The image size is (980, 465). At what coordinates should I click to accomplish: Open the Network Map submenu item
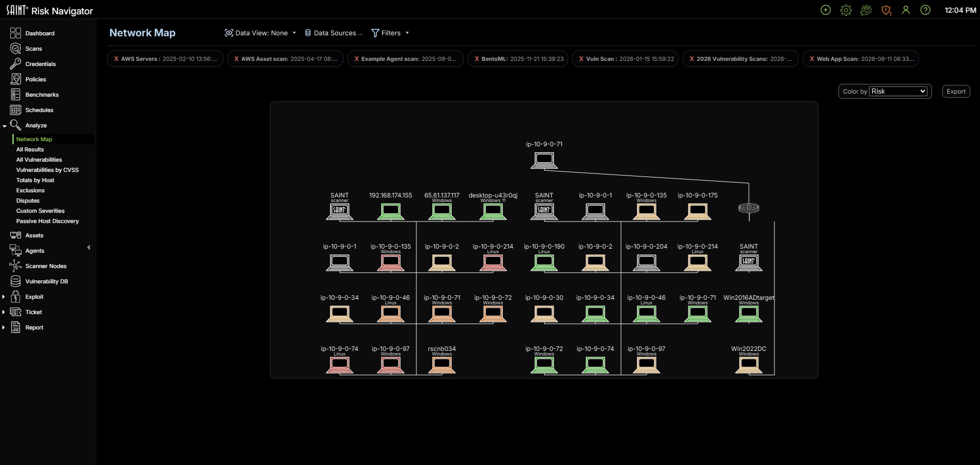[x=34, y=139]
